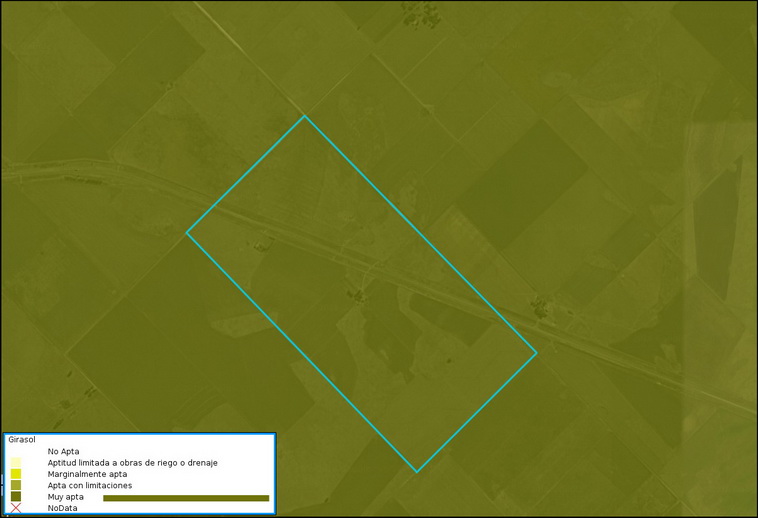This screenshot has height=518, width=758.
Task: Click 'Aptitud limitada a obras de riego o drenaje'
Action: pyautogui.click(x=132, y=463)
